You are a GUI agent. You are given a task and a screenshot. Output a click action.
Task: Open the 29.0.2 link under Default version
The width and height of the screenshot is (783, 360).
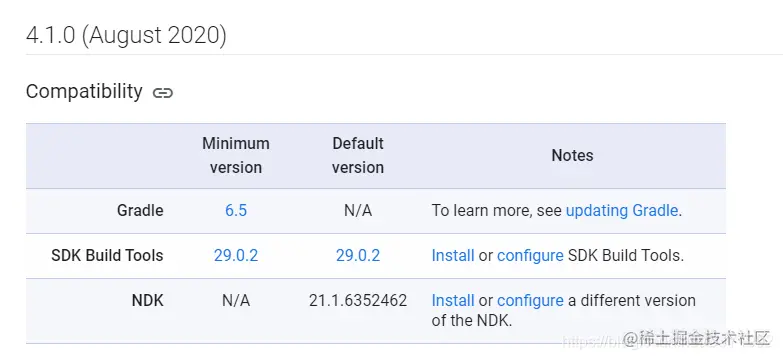tap(358, 256)
